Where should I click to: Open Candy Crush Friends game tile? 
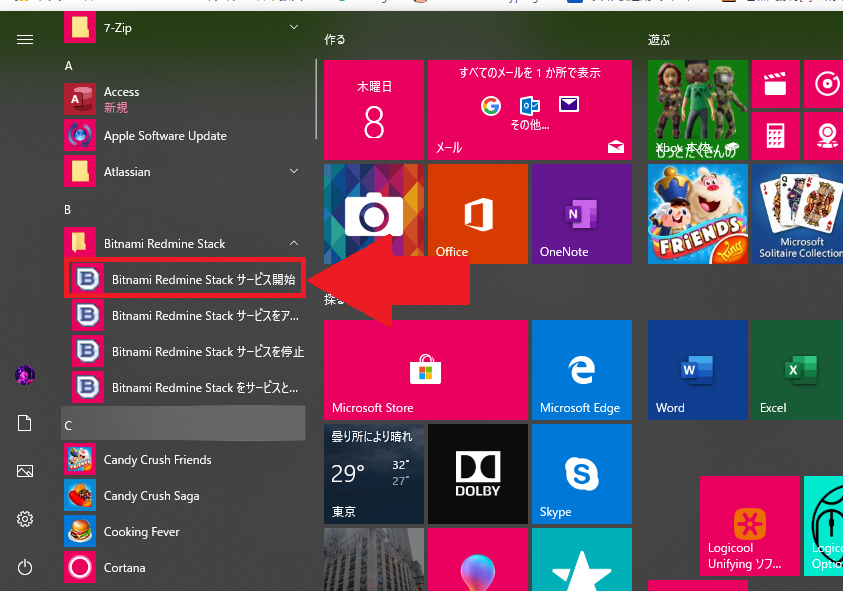click(698, 214)
